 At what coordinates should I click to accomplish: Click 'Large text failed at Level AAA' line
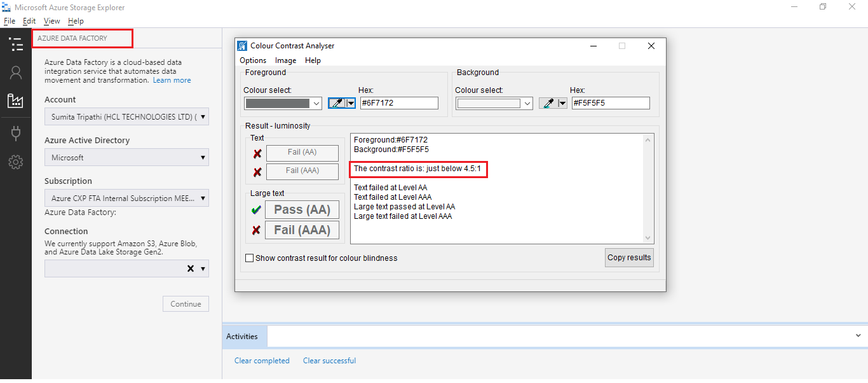(x=403, y=216)
